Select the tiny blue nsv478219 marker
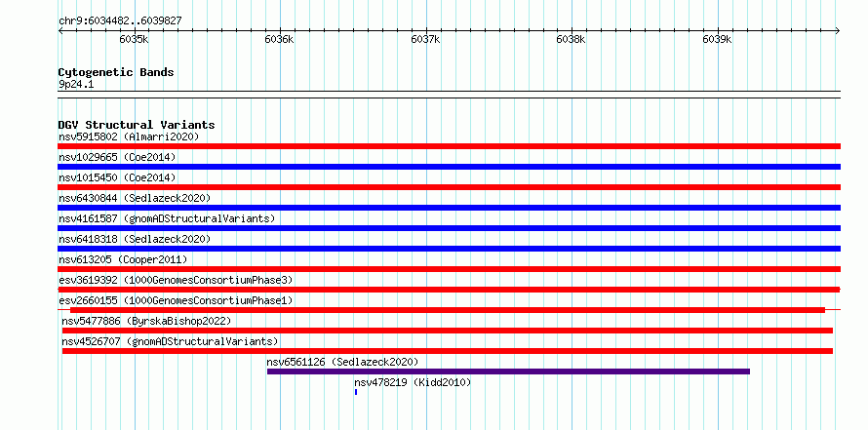Viewport: 868px width, 430px height. (356, 392)
